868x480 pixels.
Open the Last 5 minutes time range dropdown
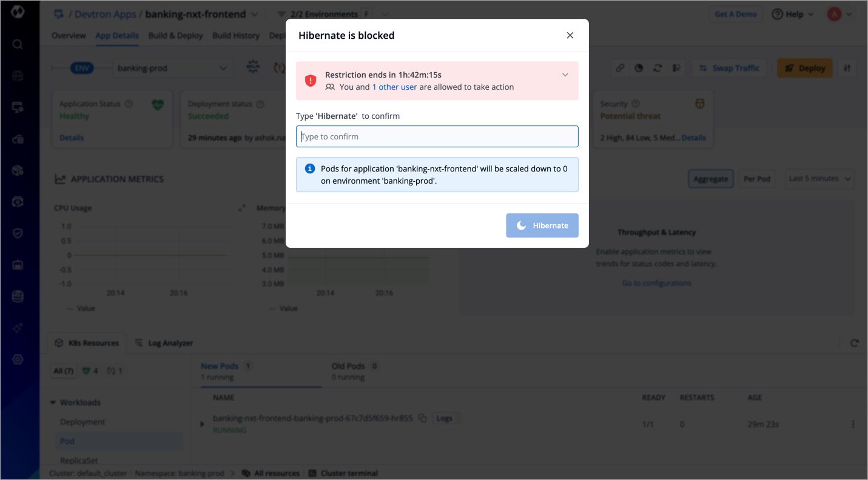click(x=819, y=179)
